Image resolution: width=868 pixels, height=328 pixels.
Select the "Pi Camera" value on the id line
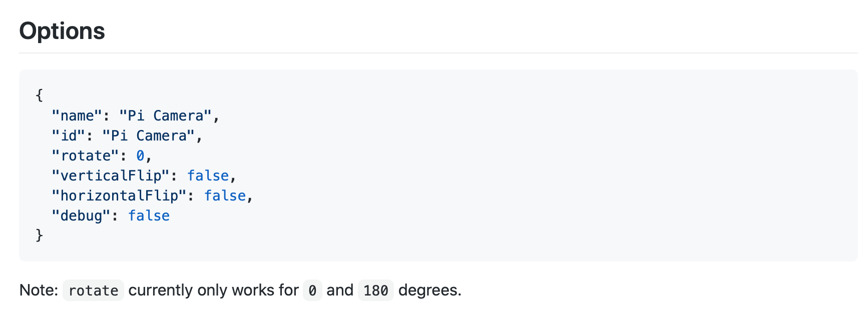(149, 135)
